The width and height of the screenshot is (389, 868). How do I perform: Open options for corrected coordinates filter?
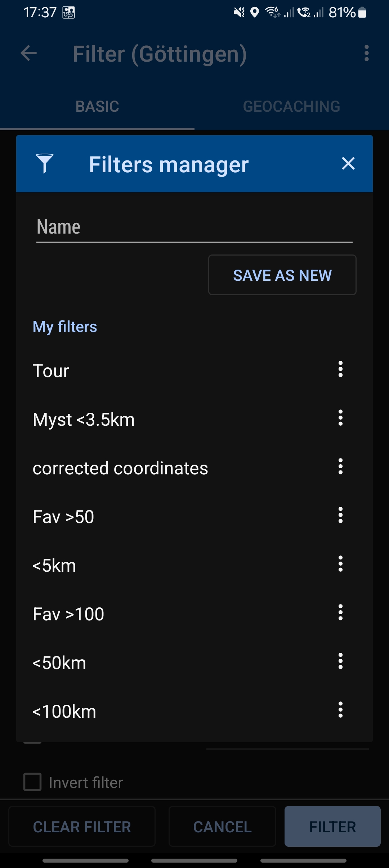(x=340, y=466)
